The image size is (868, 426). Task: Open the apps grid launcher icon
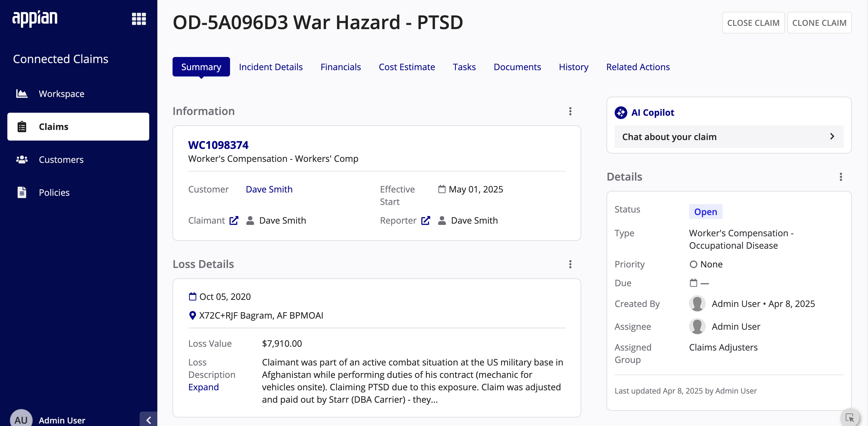click(x=139, y=19)
